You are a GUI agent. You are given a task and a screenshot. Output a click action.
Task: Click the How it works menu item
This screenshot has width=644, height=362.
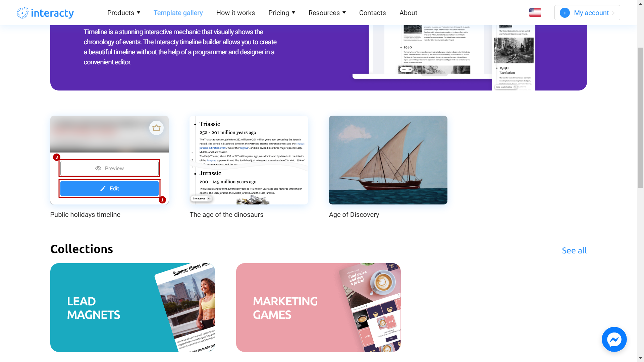coord(235,12)
